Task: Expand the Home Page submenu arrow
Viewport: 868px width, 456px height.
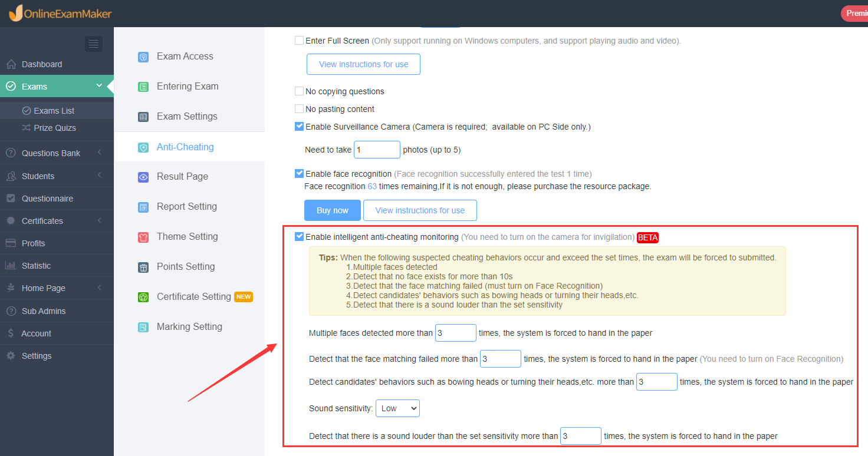Action: (99, 288)
